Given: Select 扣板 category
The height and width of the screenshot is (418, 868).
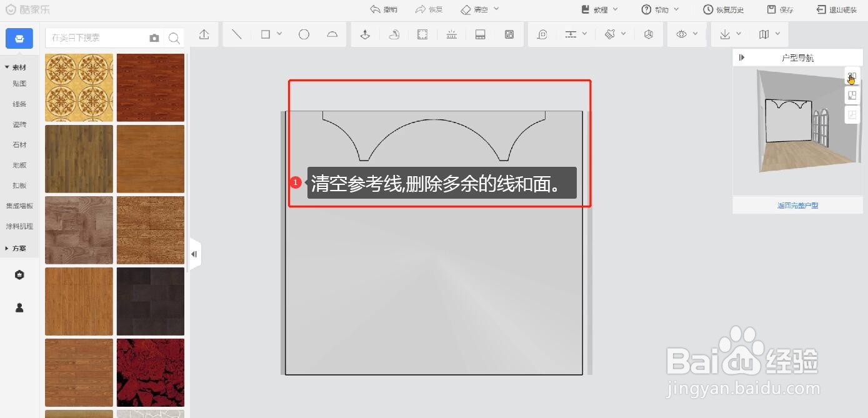Looking at the screenshot, I should (x=19, y=186).
